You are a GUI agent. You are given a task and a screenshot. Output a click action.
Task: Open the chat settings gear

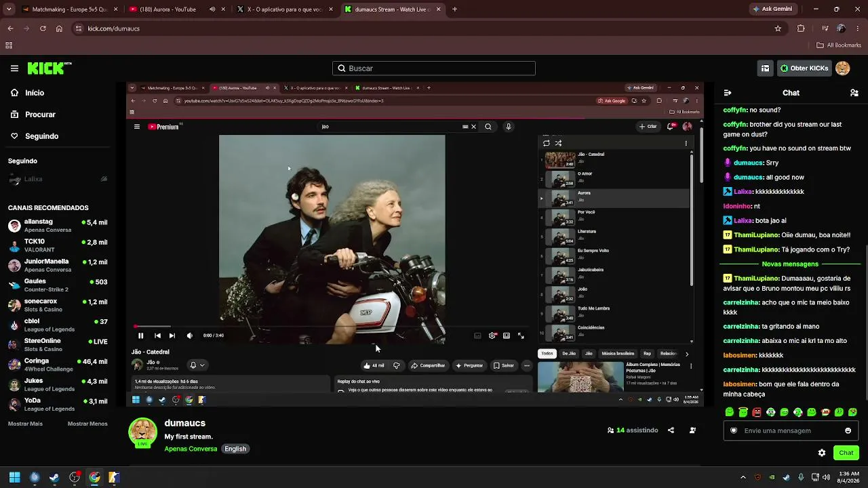pyautogui.click(x=822, y=453)
